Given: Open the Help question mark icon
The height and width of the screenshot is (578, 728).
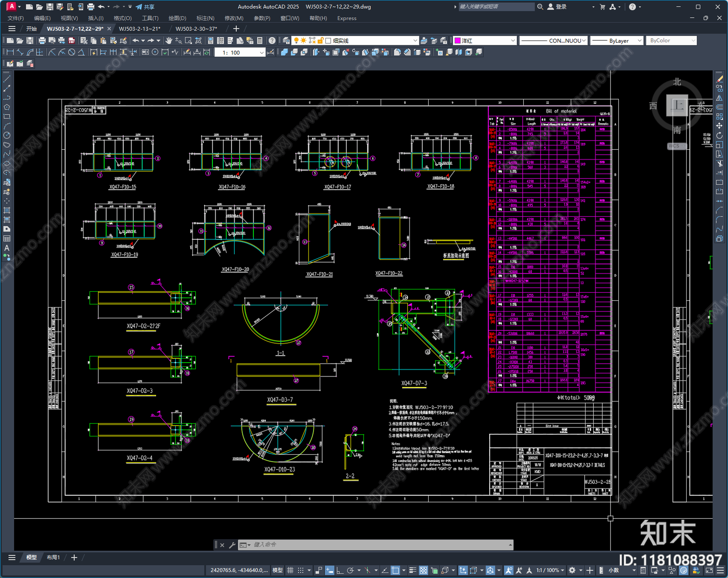Looking at the screenshot, I should (x=272, y=41).
